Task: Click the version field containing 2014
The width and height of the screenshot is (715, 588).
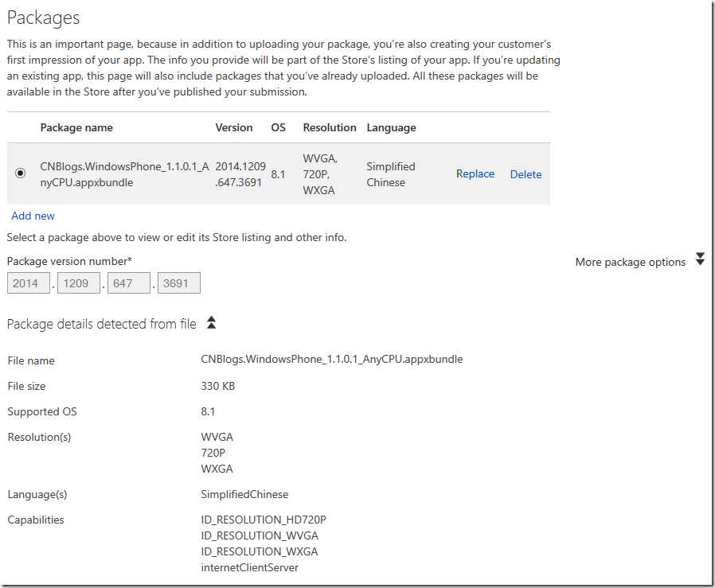Action: pyautogui.click(x=29, y=283)
